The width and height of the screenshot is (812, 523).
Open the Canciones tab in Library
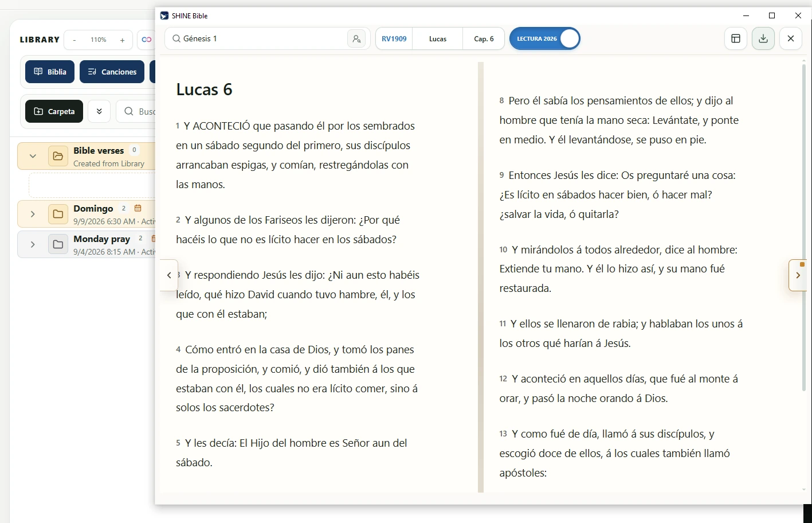[x=112, y=72]
